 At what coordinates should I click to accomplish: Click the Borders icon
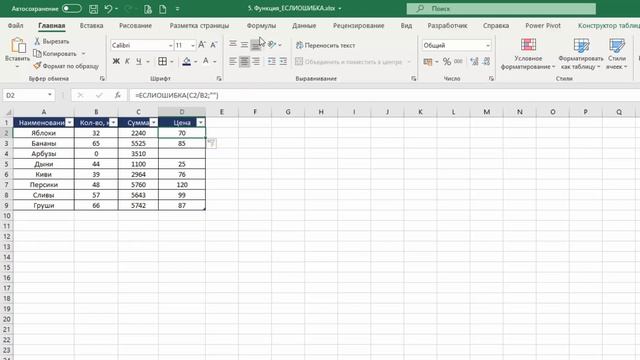pos(162,61)
